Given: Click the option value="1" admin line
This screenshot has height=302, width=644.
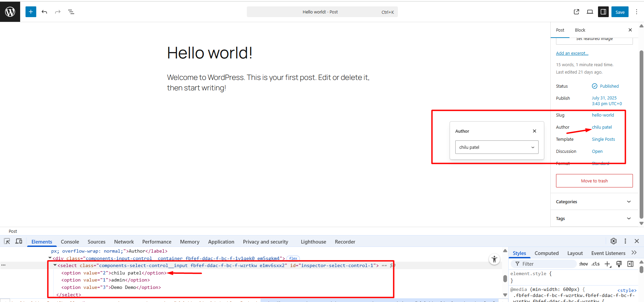Looking at the screenshot, I should (x=105, y=280).
